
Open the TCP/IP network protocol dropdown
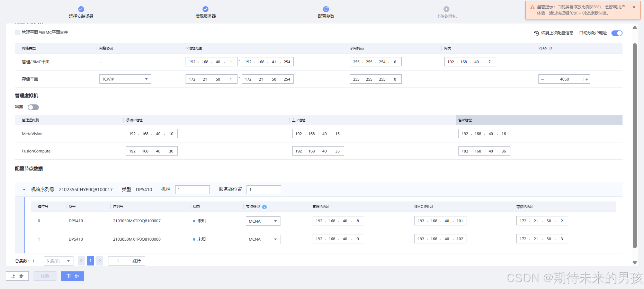pyautogui.click(x=125, y=79)
